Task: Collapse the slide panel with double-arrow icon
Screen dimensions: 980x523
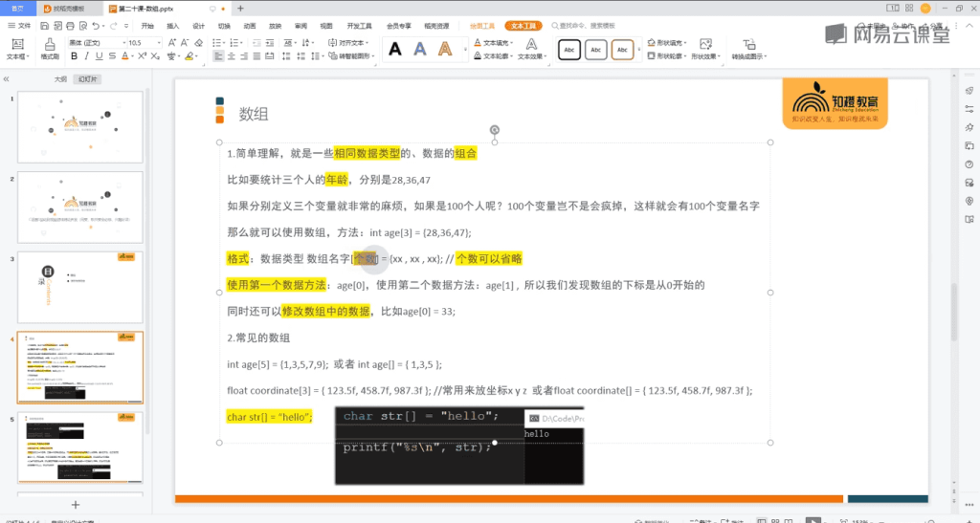Action: 7,79
